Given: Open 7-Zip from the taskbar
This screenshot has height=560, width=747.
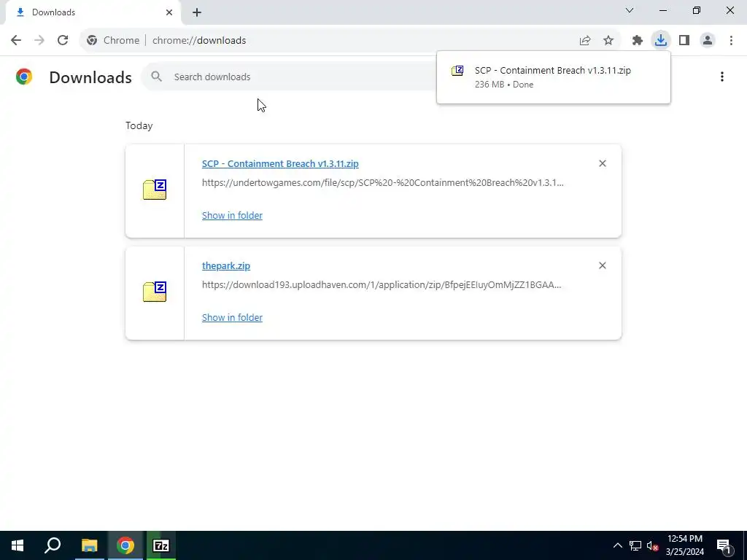Looking at the screenshot, I should [x=161, y=545].
